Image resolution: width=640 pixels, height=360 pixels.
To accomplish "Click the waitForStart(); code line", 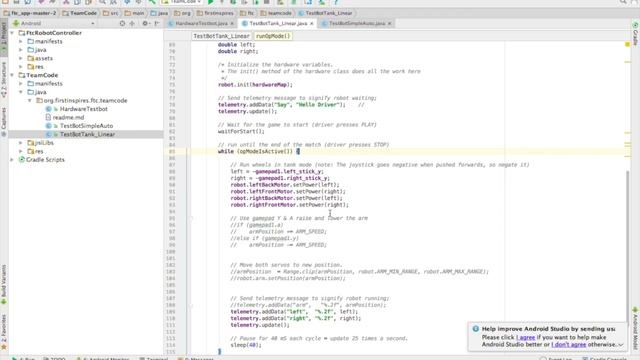I will click(241, 131).
